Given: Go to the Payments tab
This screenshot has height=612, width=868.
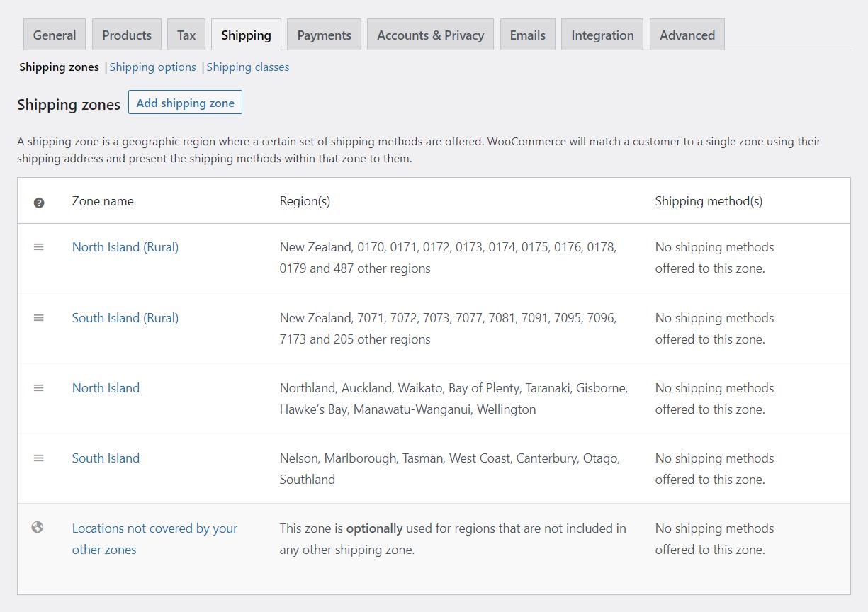Looking at the screenshot, I should pos(324,35).
